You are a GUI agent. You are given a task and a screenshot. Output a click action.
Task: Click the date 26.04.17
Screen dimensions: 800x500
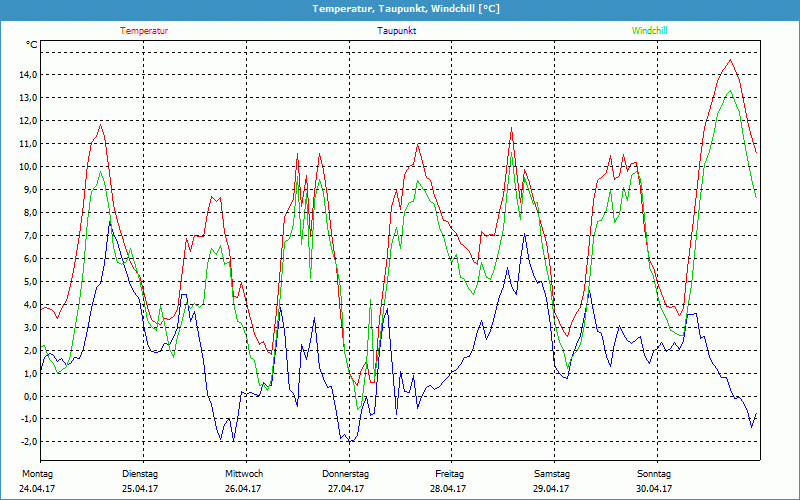point(243,488)
